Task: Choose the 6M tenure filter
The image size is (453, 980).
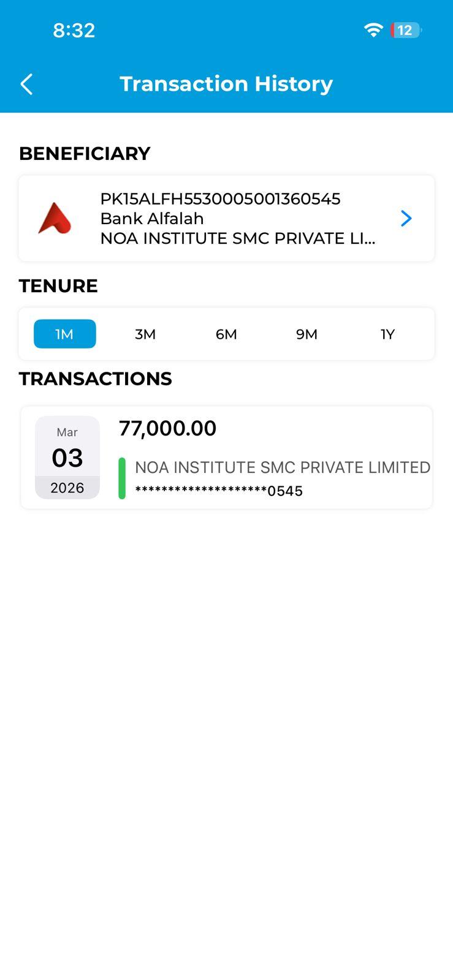Action: [x=226, y=334]
